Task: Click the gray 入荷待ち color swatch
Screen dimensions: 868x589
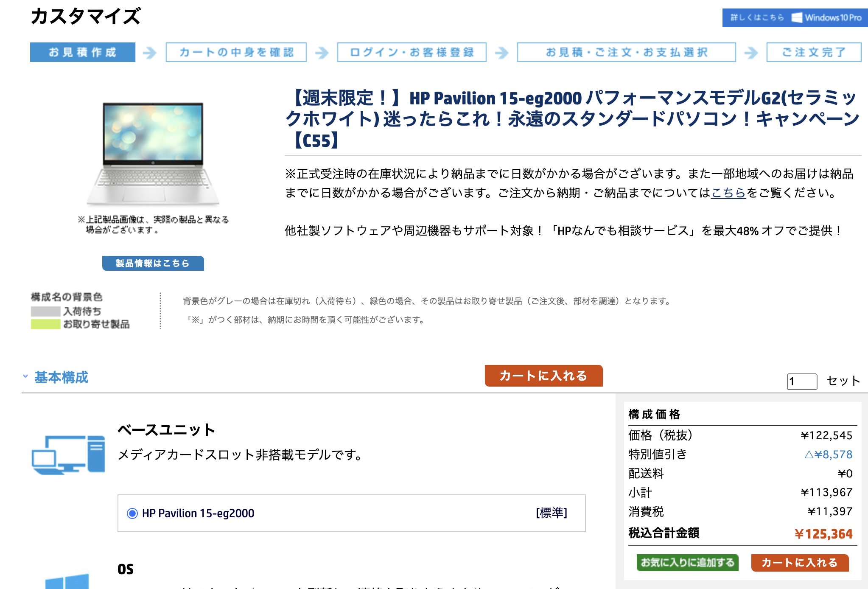Action: pyautogui.click(x=46, y=311)
